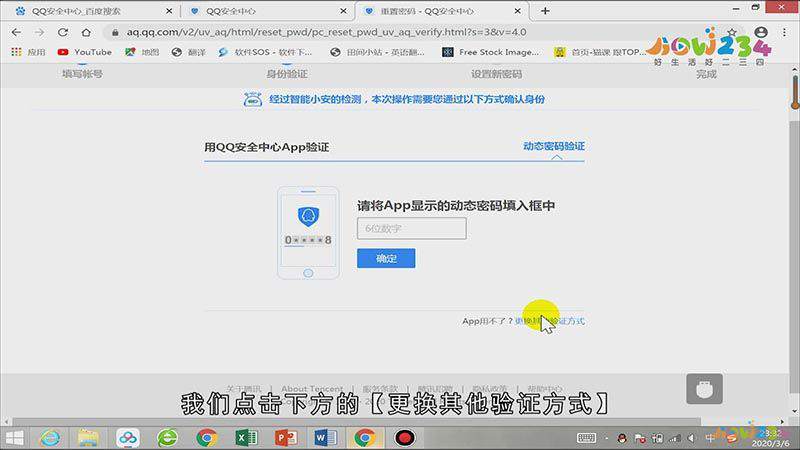The image size is (800, 450).
Task: Click the address bar URL
Action: (x=327, y=32)
